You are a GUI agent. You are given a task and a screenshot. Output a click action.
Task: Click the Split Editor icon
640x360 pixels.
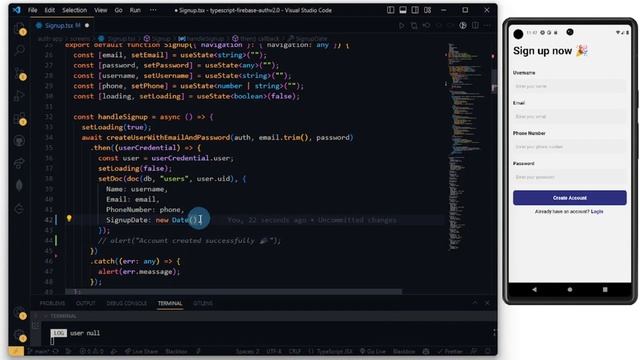476,25
